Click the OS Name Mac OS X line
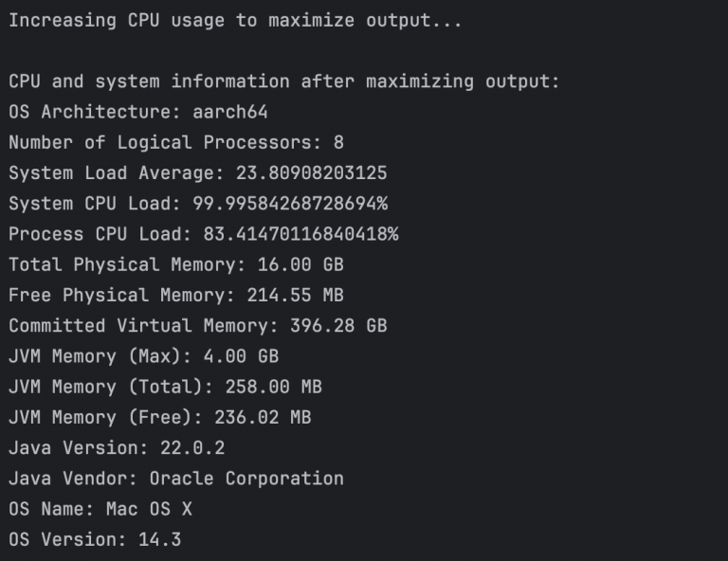 click(100, 509)
